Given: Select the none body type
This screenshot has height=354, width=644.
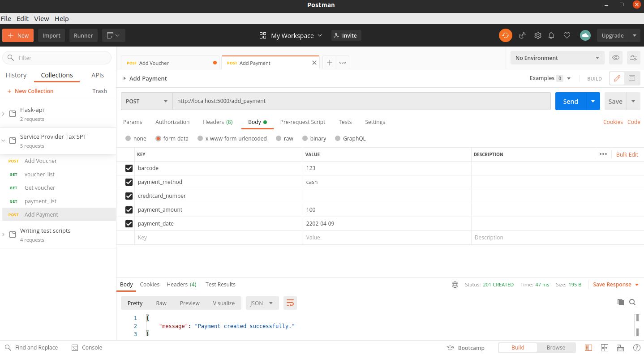Looking at the screenshot, I should [x=129, y=138].
